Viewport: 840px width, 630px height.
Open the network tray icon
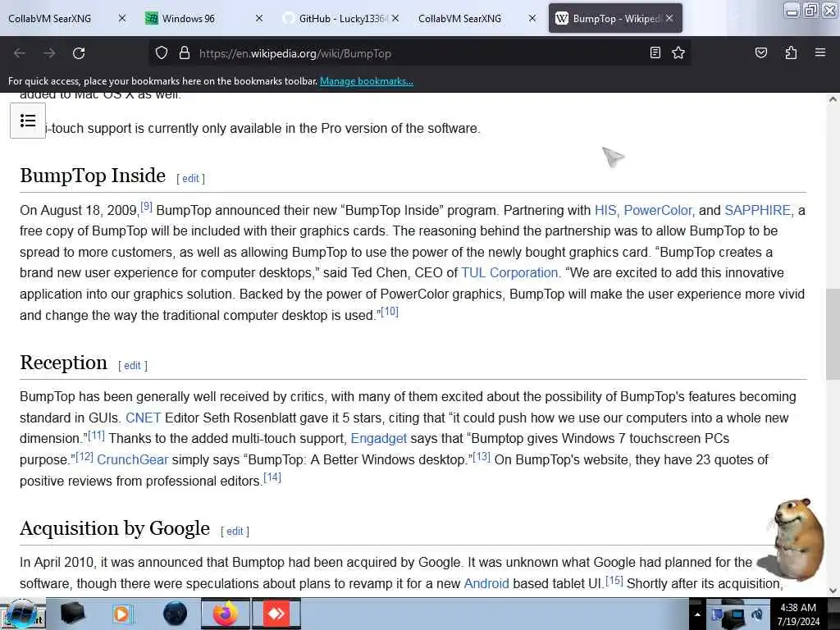tap(737, 617)
